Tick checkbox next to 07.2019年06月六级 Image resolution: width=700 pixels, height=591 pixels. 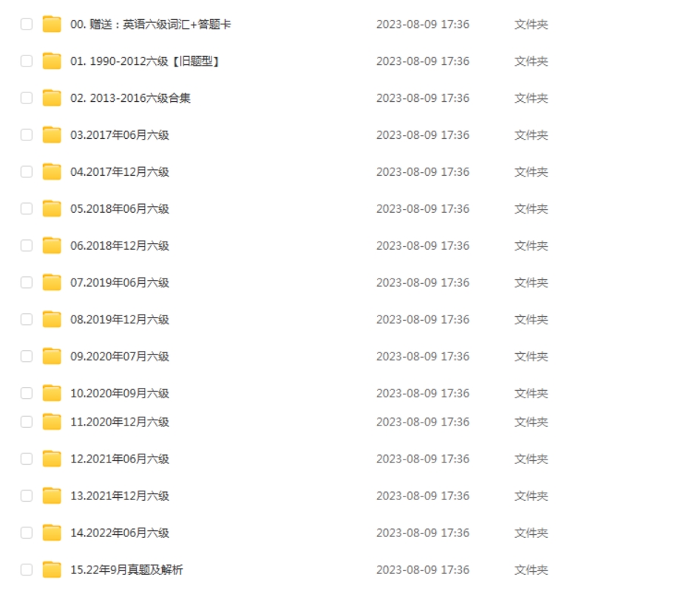27,282
